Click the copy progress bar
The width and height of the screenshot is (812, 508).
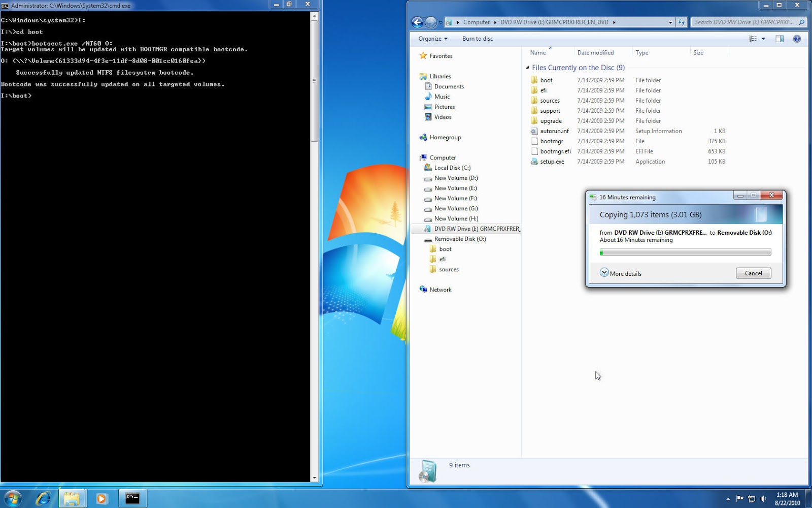[x=685, y=252]
